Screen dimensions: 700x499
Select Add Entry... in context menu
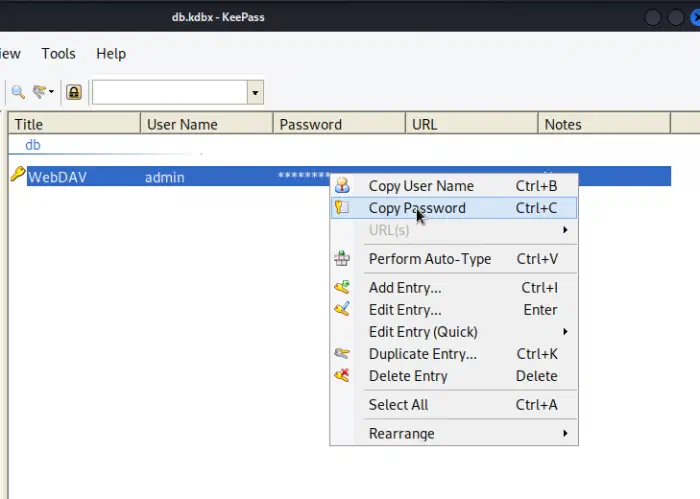(x=454, y=288)
